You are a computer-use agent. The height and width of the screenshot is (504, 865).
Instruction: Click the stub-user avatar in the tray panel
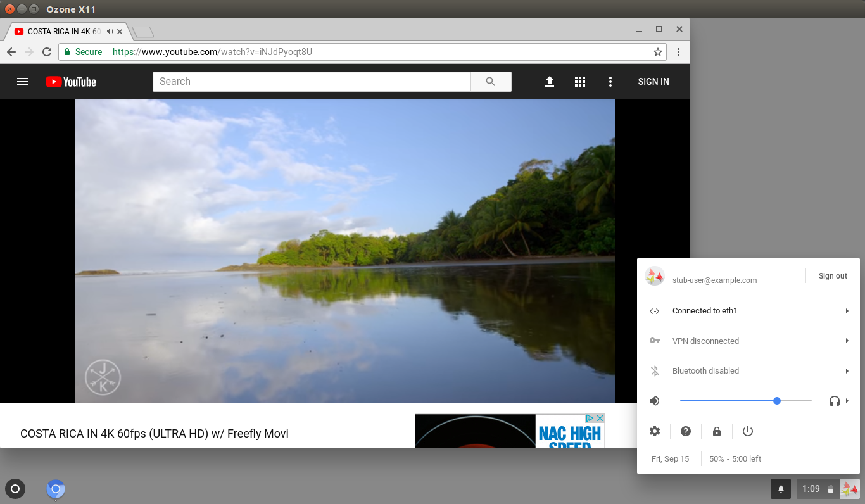pyautogui.click(x=654, y=276)
